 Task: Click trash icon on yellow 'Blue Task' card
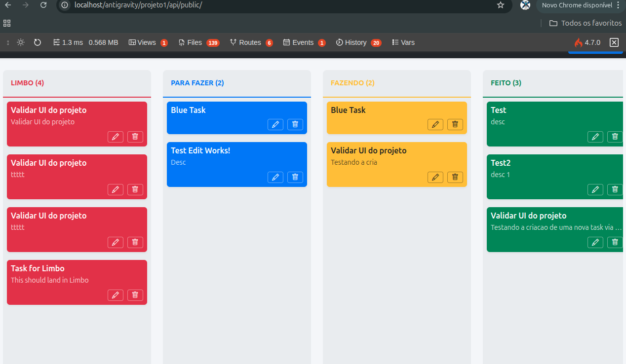tap(455, 124)
